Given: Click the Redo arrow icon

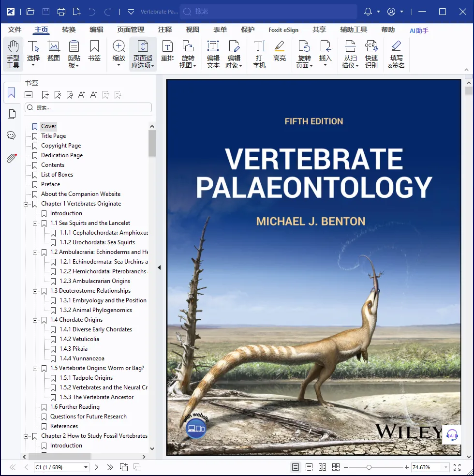Looking at the screenshot, I should pyautogui.click(x=107, y=12).
